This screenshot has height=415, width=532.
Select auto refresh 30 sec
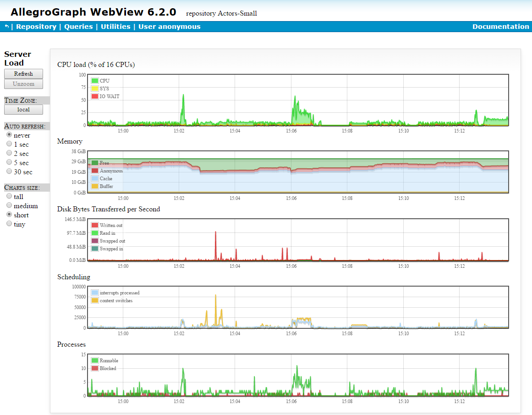9,172
